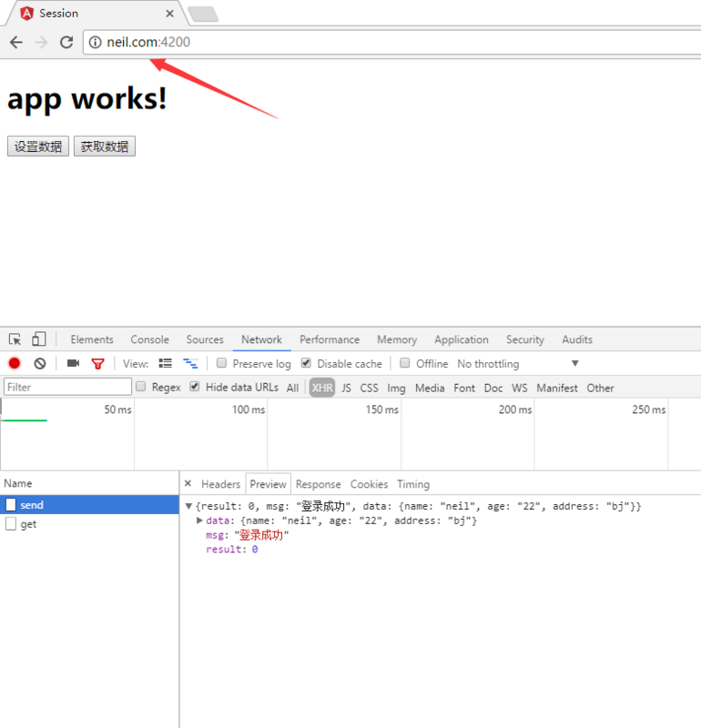
Task: View site info icon beside neil.com
Action: 96,42
